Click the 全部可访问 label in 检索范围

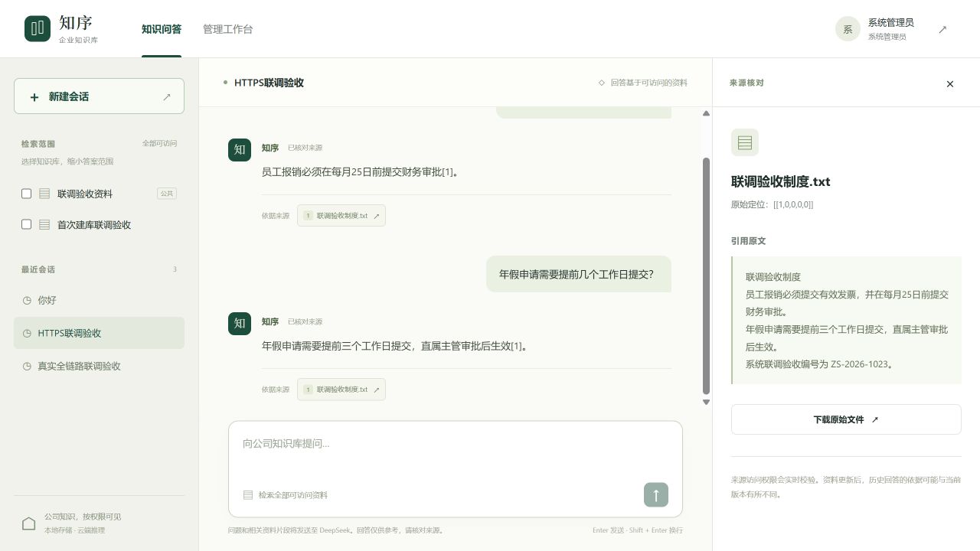tap(159, 144)
